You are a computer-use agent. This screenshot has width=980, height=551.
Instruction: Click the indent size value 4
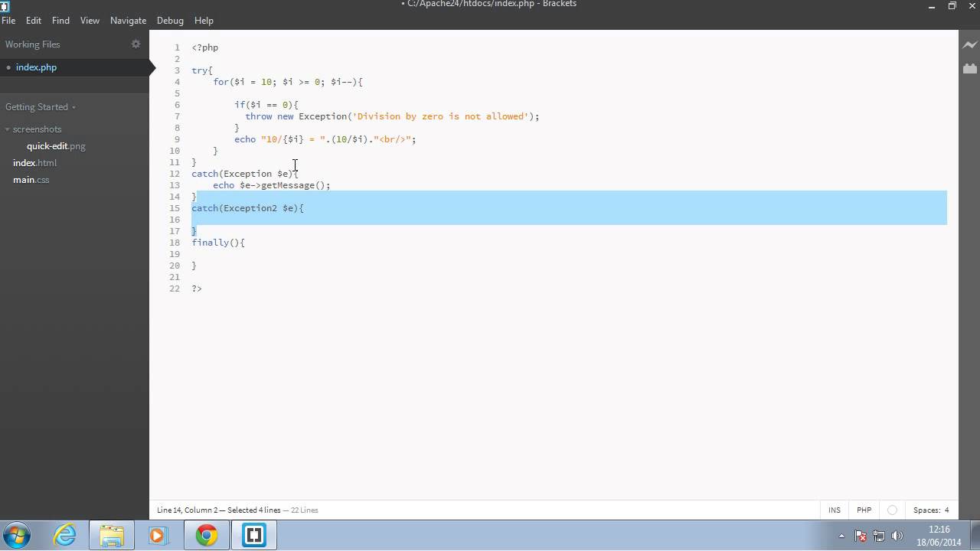click(946, 510)
